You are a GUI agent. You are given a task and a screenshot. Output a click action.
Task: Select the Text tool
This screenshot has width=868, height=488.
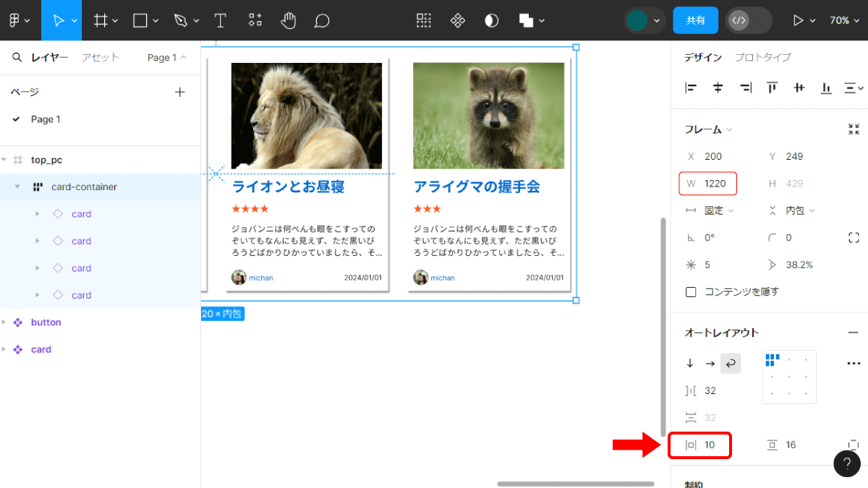tap(221, 20)
